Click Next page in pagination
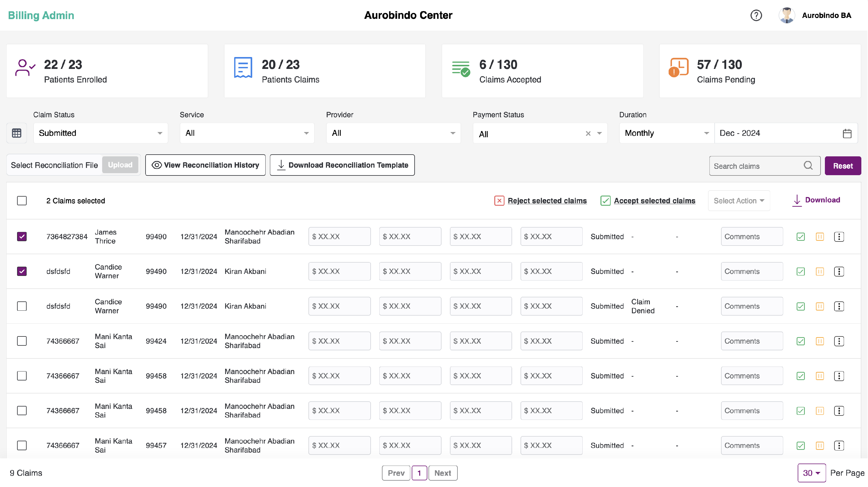 tap(442, 473)
